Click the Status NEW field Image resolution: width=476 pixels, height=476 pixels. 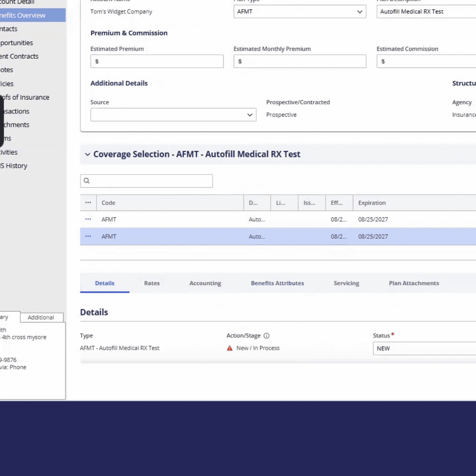click(x=424, y=348)
